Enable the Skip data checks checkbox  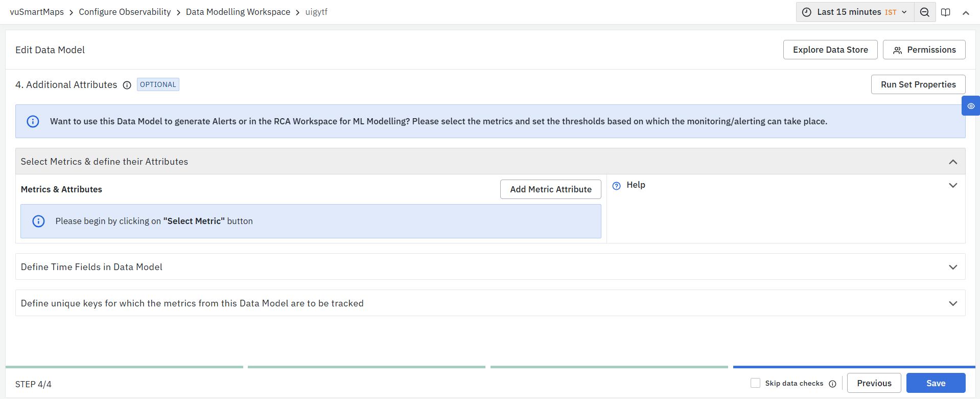[x=755, y=383]
